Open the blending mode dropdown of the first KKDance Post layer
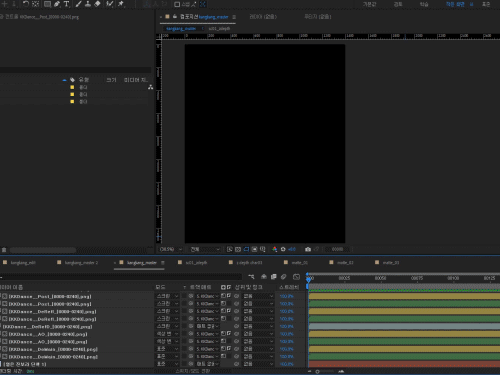 click(168, 296)
